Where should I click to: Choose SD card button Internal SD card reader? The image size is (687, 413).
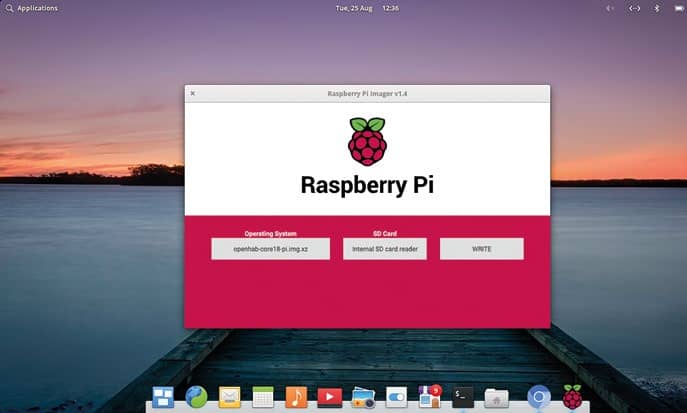385,249
